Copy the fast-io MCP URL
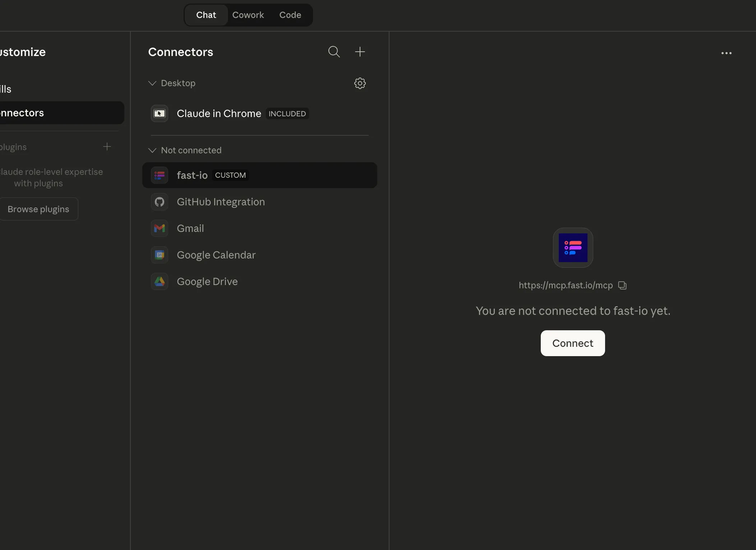This screenshot has height=550, width=756. [x=622, y=285]
